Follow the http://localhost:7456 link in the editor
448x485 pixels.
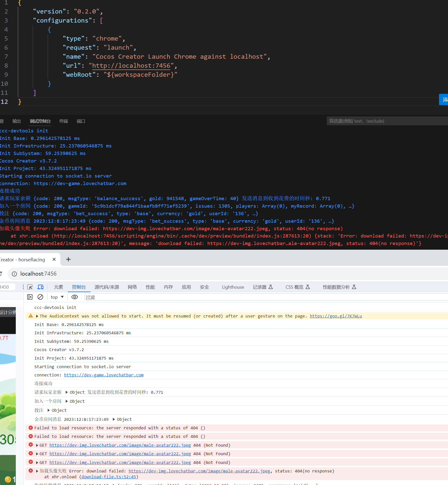pyautogui.click(x=131, y=66)
